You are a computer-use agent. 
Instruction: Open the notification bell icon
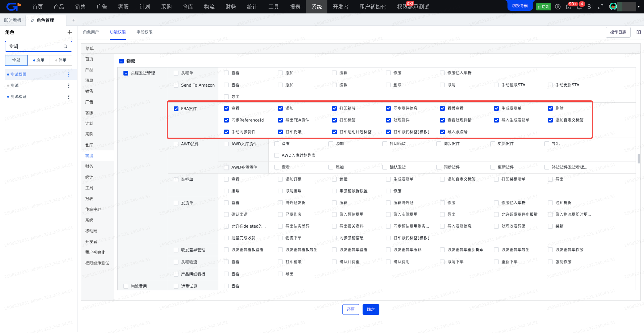pos(579,7)
